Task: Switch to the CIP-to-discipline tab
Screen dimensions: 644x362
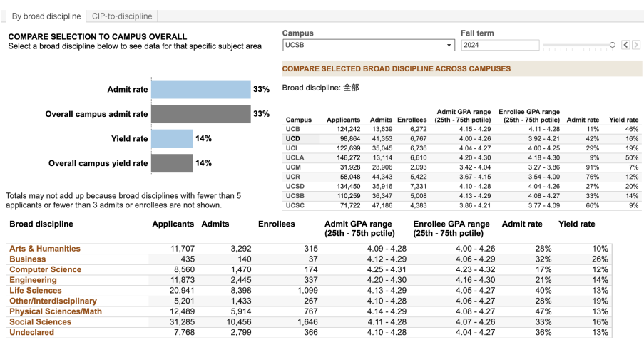Action: (121, 16)
